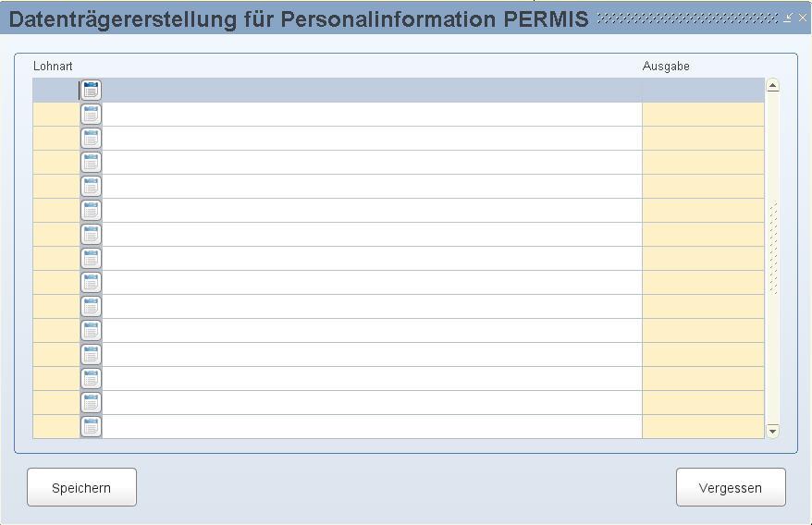Open the value list icon in third Lohnart row
This screenshot has width=812, height=525.
coord(91,139)
